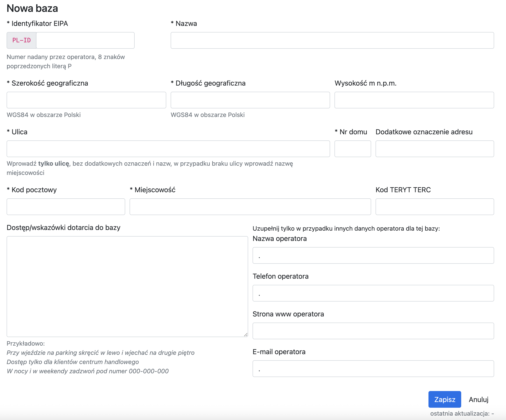Click the Nr domu input
Screen dimensions: 506x420
pos(352,149)
